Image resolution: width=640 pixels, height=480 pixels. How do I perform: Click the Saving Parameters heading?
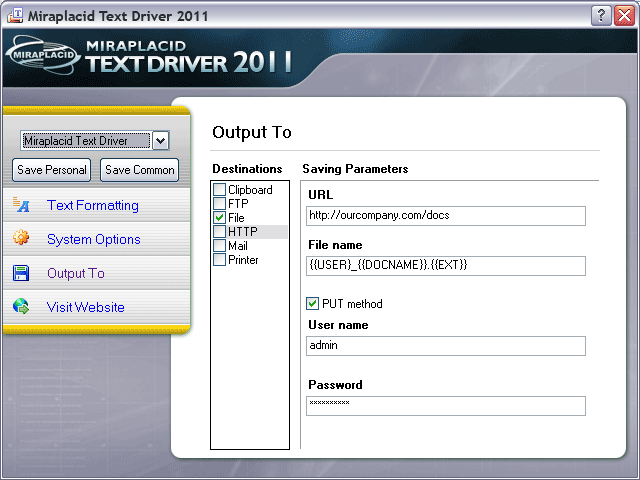coord(355,169)
